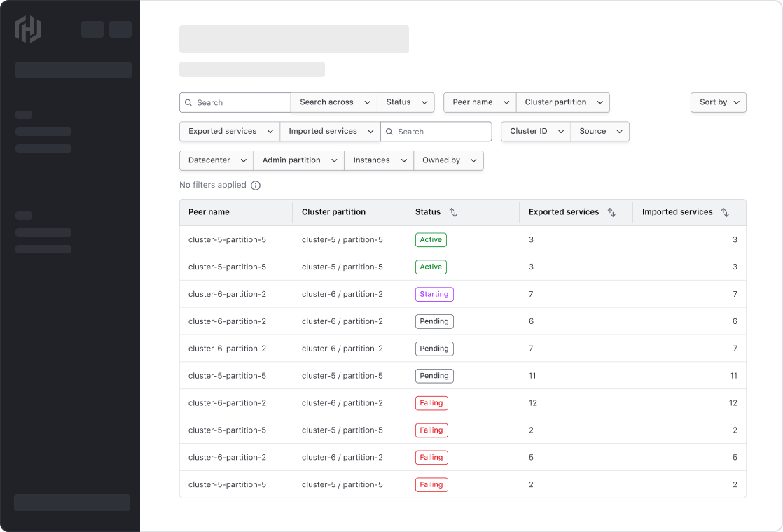Click the first Active status badge

[x=431, y=239]
